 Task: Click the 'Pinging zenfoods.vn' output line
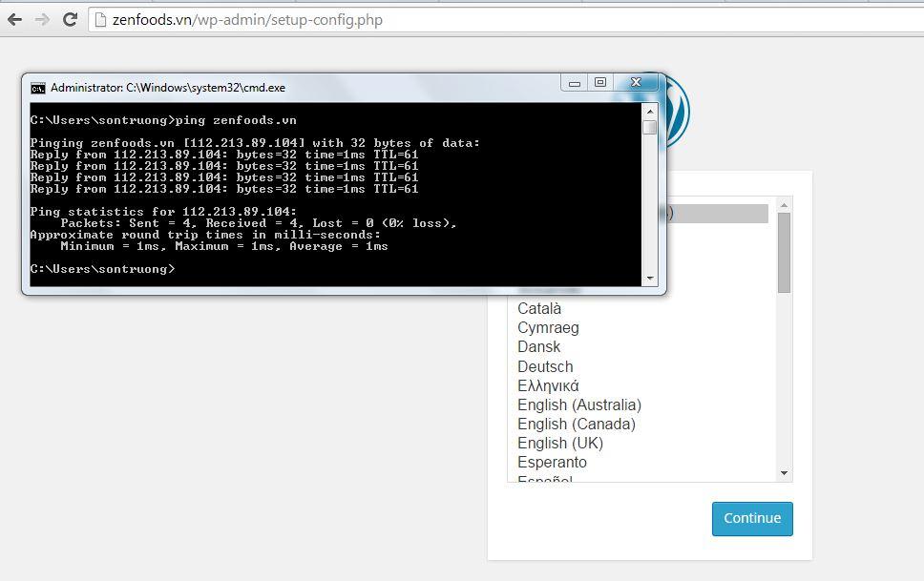pos(255,143)
